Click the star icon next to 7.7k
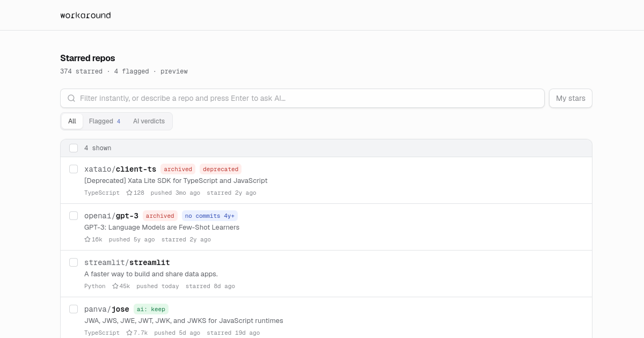This screenshot has width=644, height=338. point(129,333)
